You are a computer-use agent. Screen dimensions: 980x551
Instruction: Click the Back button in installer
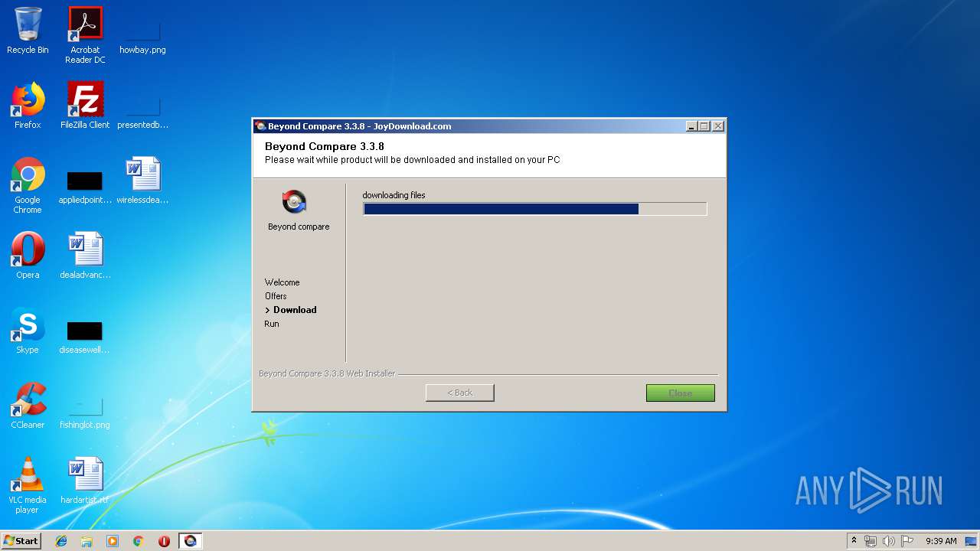click(x=460, y=393)
